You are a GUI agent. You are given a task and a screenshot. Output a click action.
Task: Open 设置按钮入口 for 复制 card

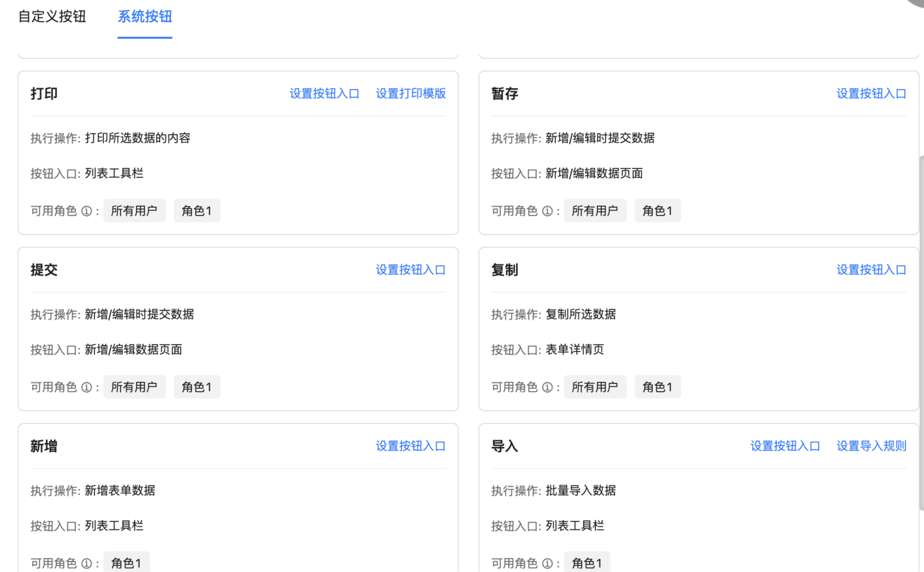(871, 270)
